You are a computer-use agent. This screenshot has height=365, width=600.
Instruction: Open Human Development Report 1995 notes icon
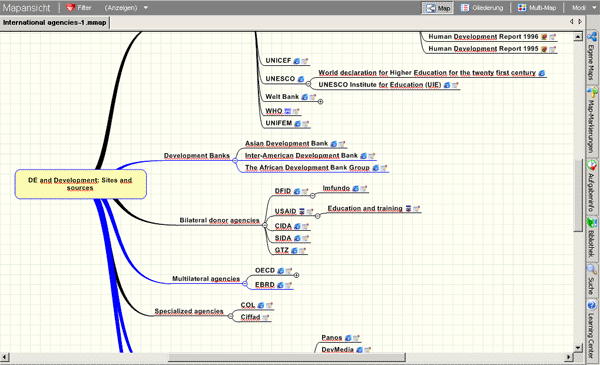pyautogui.click(x=553, y=49)
